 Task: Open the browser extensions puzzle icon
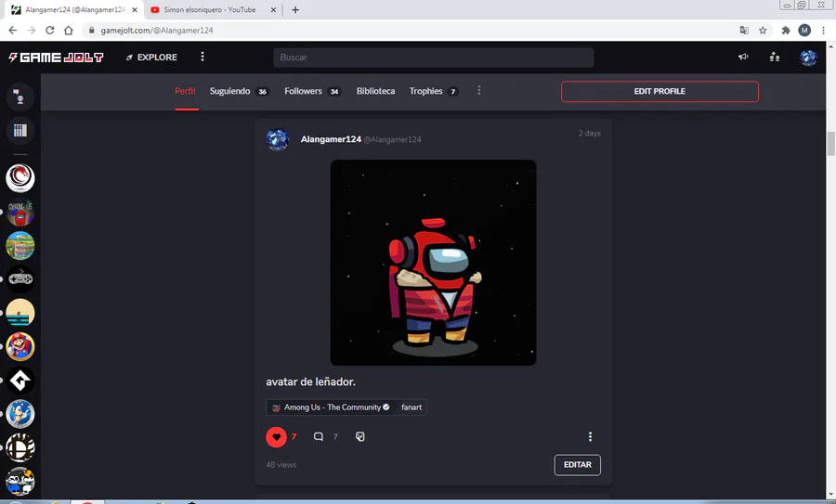[786, 31]
